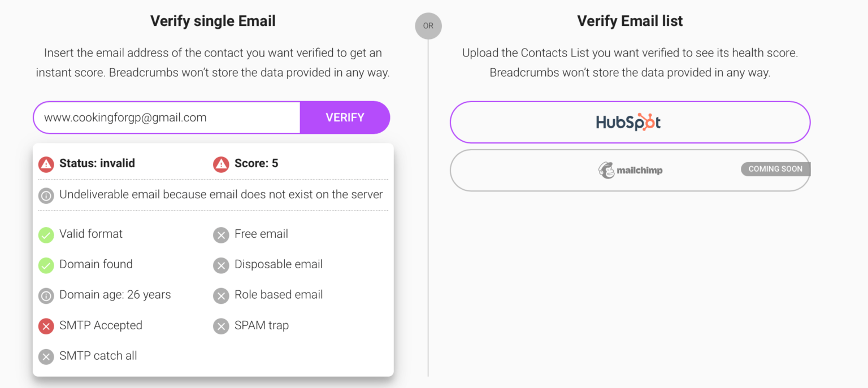Click the gray X beside Disposable email
This screenshot has height=388, width=868.
[x=221, y=265]
